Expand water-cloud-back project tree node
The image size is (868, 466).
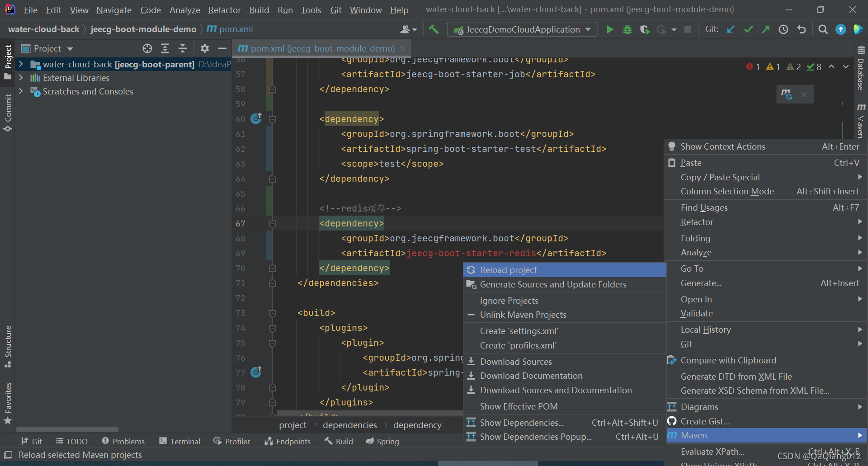point(21,64)
